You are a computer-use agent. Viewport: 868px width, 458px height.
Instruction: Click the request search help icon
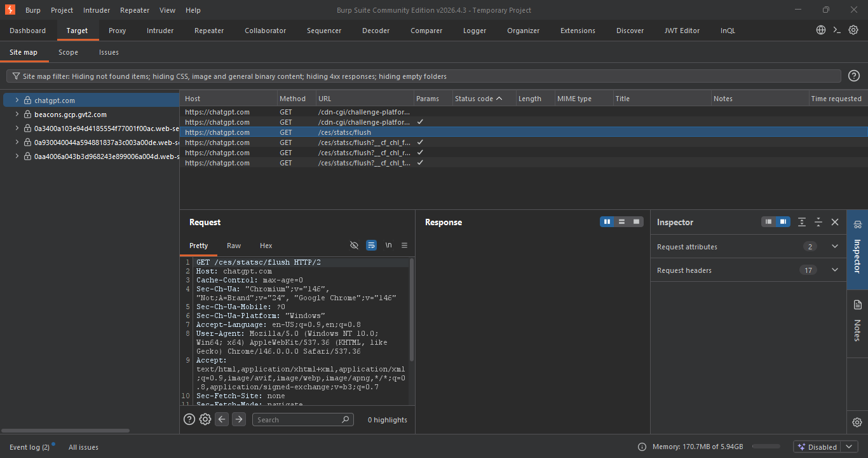coord(189,419)
